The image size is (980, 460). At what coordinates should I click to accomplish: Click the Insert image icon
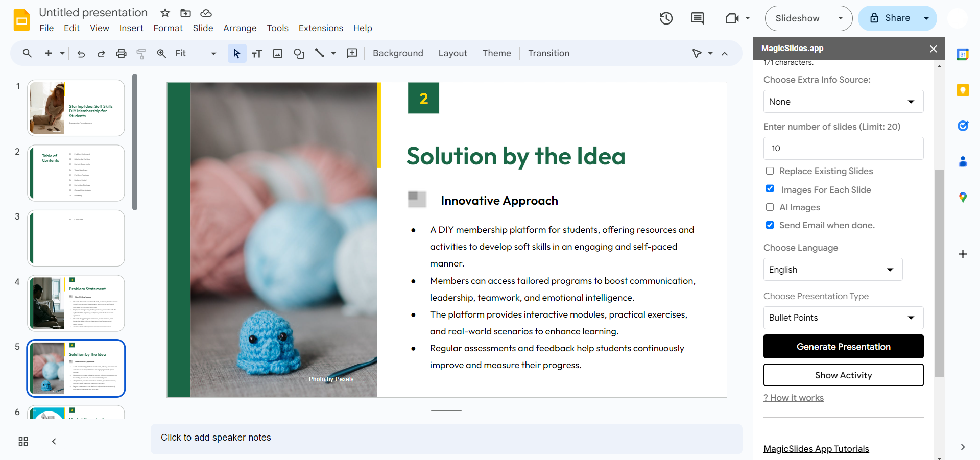(278, 54)
